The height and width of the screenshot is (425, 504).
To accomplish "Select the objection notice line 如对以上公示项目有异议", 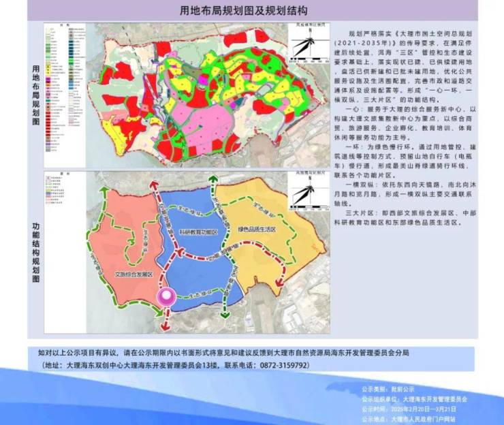I will 223,353.
